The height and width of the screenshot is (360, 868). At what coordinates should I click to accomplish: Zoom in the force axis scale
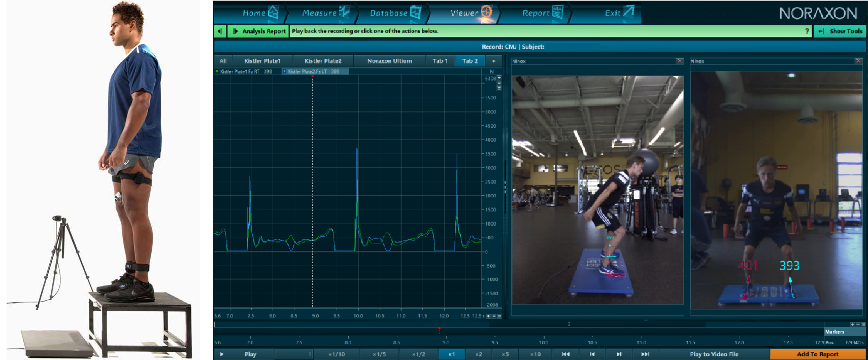pos(499,78)
